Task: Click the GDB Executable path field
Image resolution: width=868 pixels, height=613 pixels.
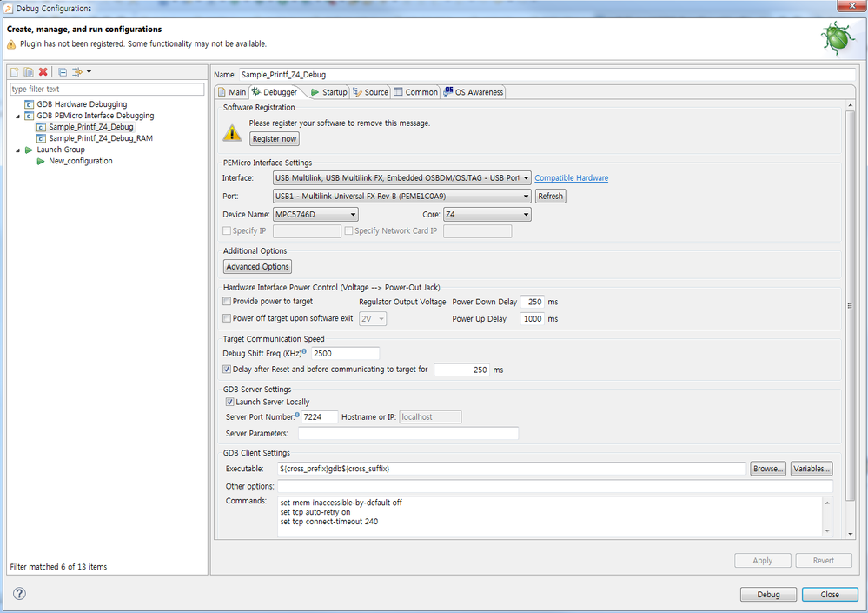Action: click(512, 469)
